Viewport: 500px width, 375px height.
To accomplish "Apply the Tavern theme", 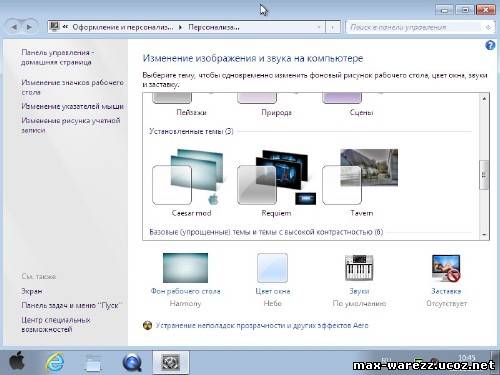I will point(361,183).
